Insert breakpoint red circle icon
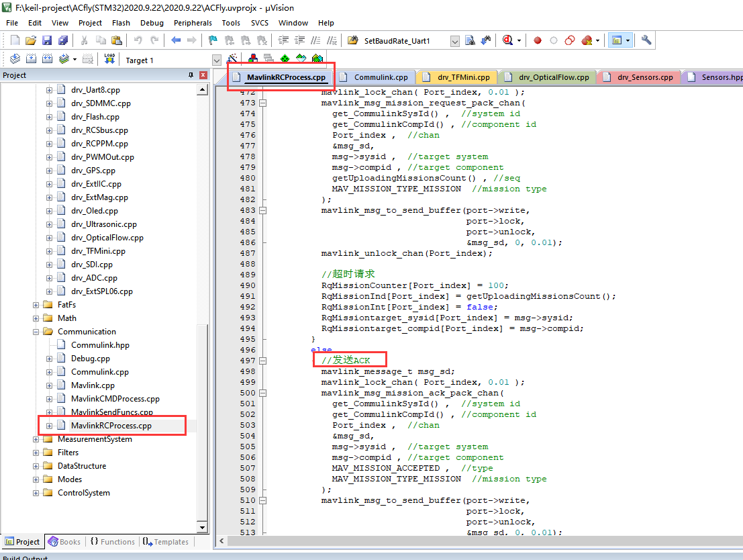The height and width of the screenshot is (560, 743). click(538, 40)
